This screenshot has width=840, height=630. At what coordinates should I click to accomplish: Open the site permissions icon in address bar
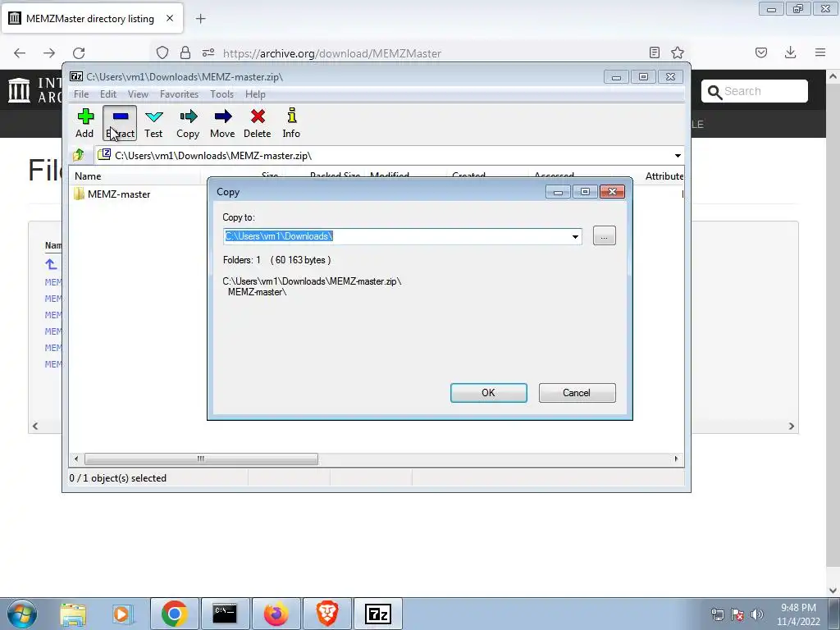pyautogui.click(x=208, y=52)
